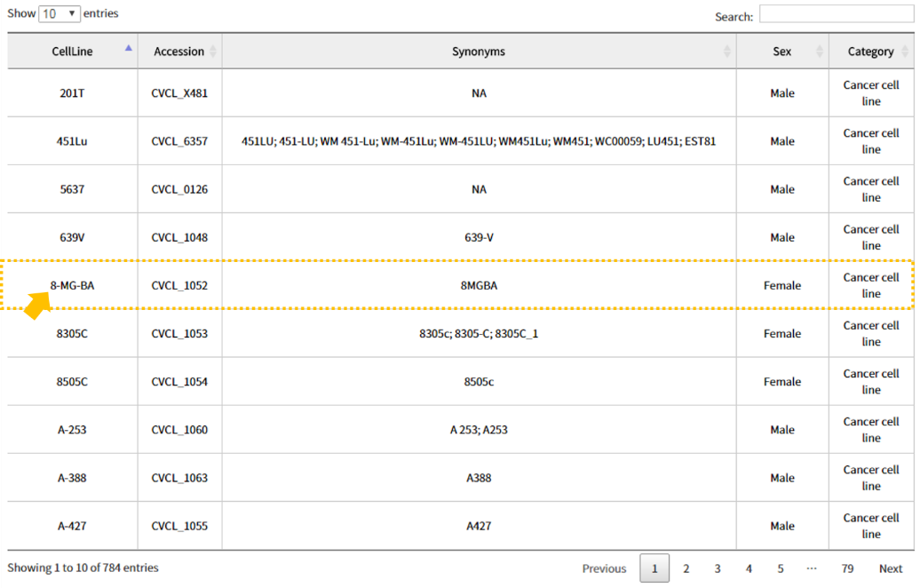
Task: Sort by the Accession column
Action: 179,51
